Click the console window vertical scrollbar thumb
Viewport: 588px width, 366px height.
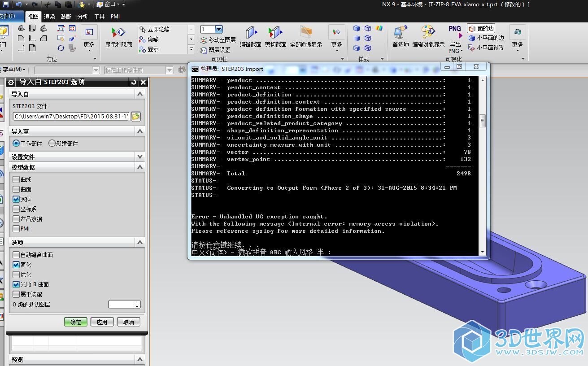pos(482,121)
